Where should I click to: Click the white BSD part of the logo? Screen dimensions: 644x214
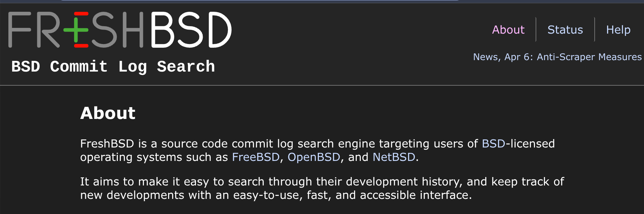tap(191, 30)
